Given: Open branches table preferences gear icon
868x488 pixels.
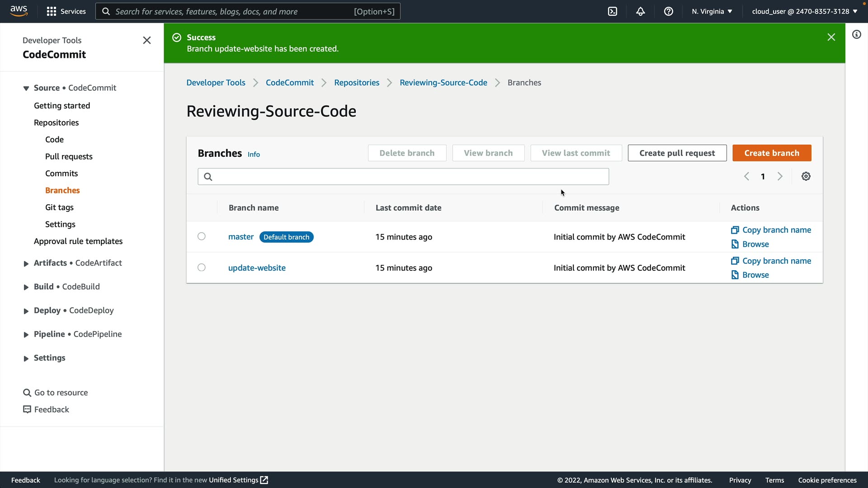Looking at the screenshot, I should (x=806, y=177).
